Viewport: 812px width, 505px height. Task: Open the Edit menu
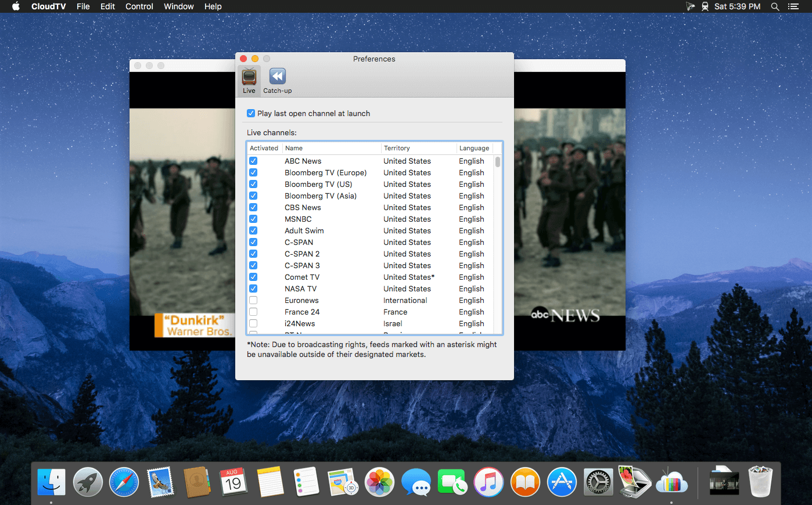pyautogui.click(x=107, y=6)
